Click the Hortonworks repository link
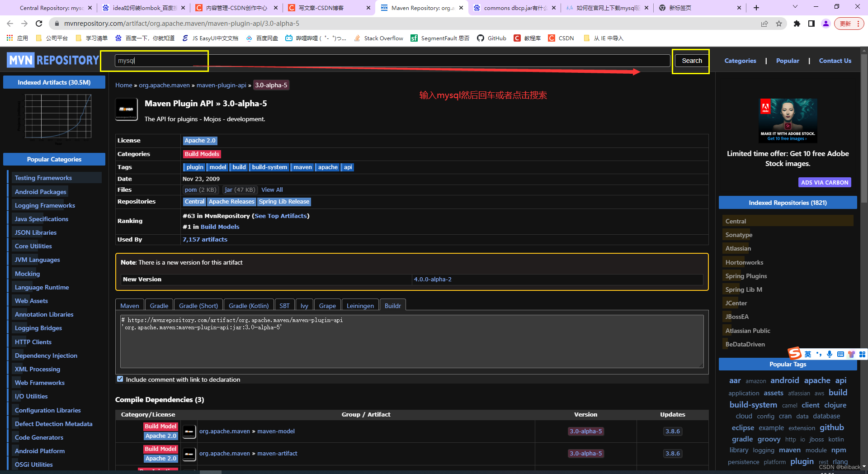This screenshot has width=868, height=474. pyautogui.click(x=744, y=262)
